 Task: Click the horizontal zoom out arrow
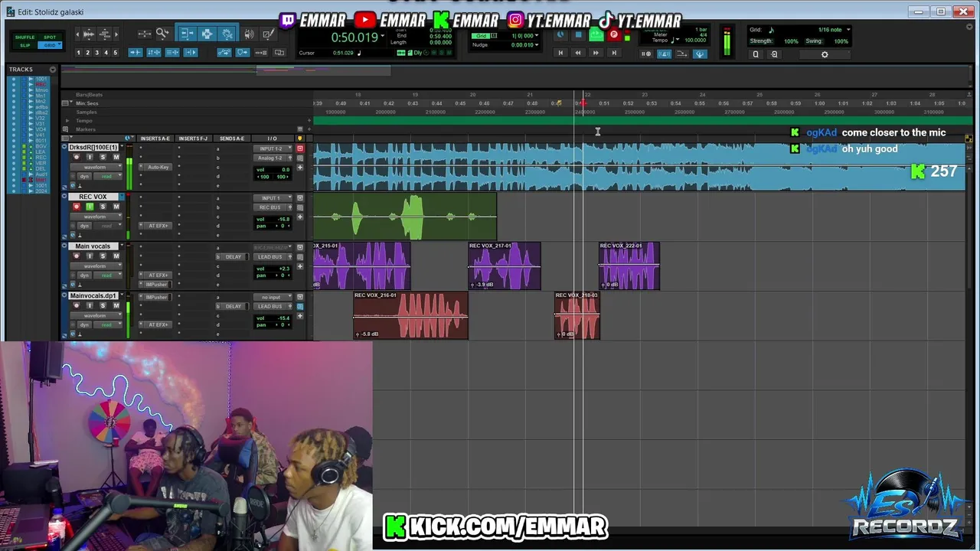[77, 34]
